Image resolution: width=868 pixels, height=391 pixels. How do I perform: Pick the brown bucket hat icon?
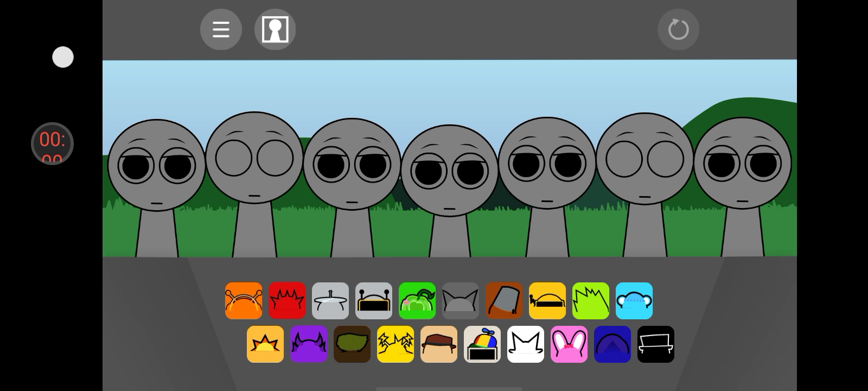pos(504,301)
